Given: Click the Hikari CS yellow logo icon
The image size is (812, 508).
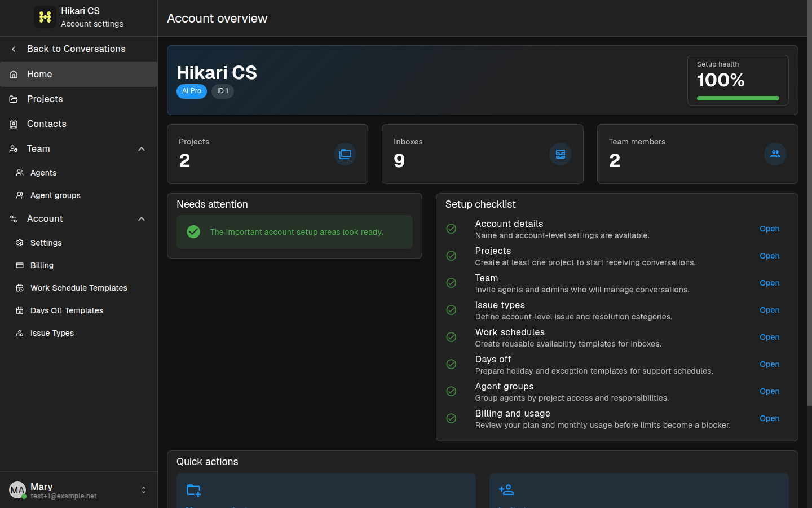Looking at the screenshot, I should (45, 17).
